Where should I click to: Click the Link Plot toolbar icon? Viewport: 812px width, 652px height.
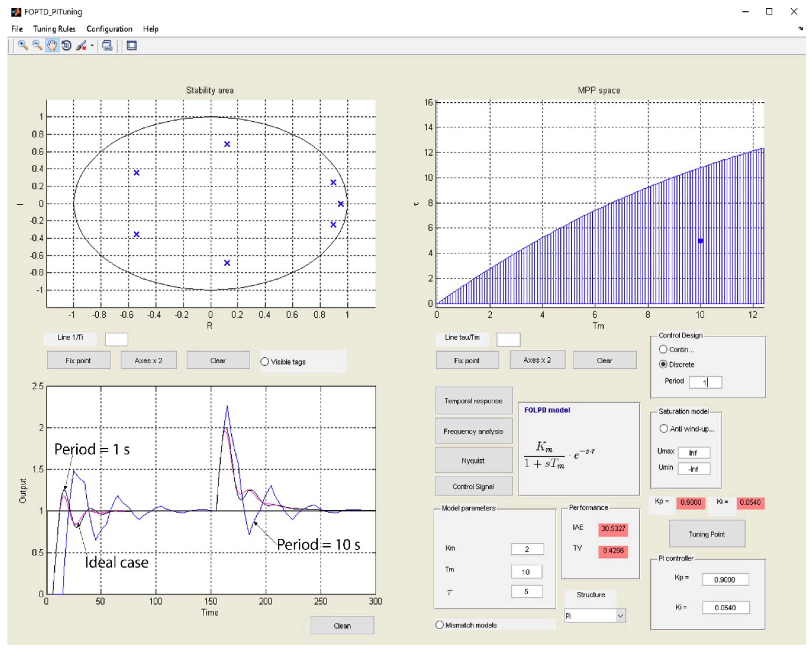click(107, 45)
